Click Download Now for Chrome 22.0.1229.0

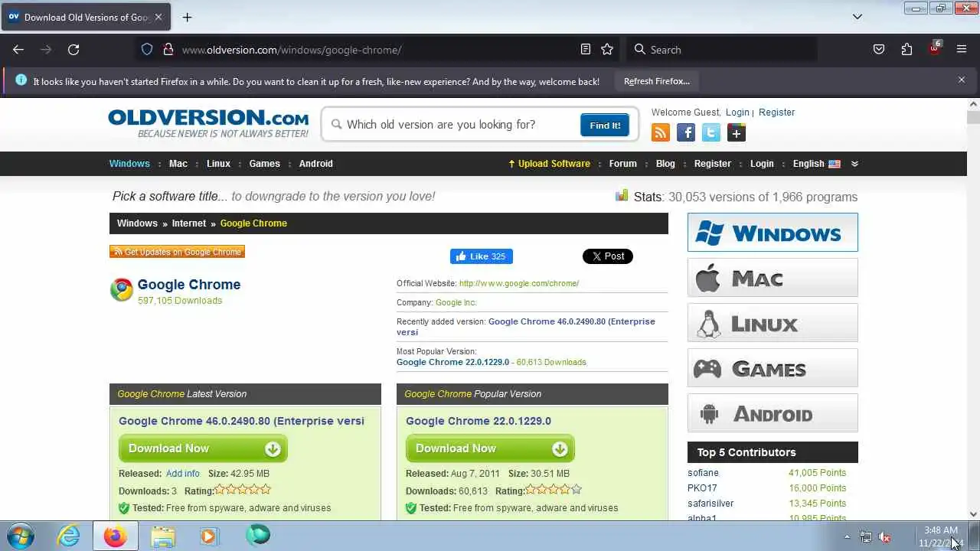pyautogui.click(x=490, y=448)
